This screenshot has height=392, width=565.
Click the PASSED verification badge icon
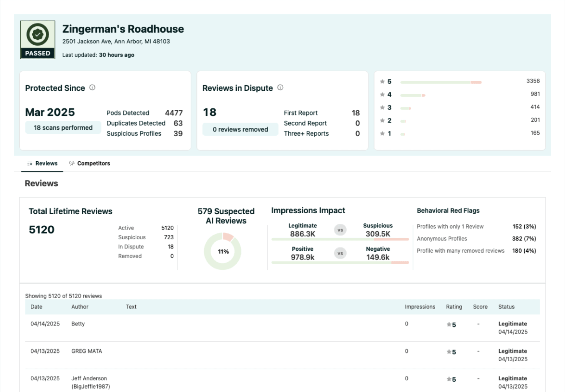(x=37, y=35)
